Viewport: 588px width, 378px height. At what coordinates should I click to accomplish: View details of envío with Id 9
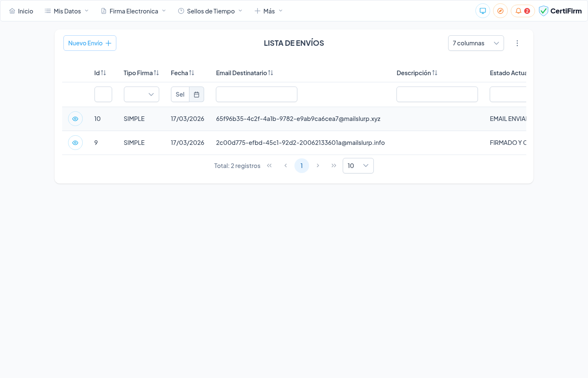click(75, 142)
